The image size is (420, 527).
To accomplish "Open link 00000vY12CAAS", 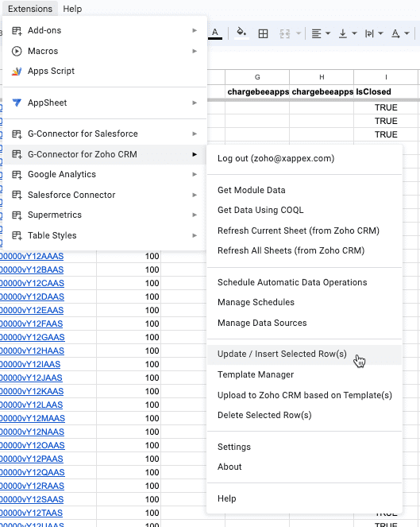I will (32, 283).
